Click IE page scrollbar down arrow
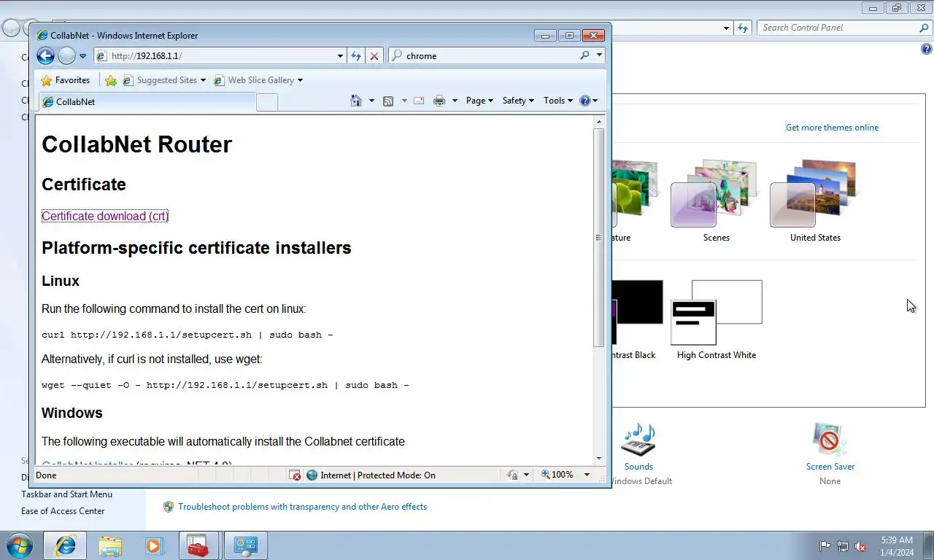 (599, 458)
